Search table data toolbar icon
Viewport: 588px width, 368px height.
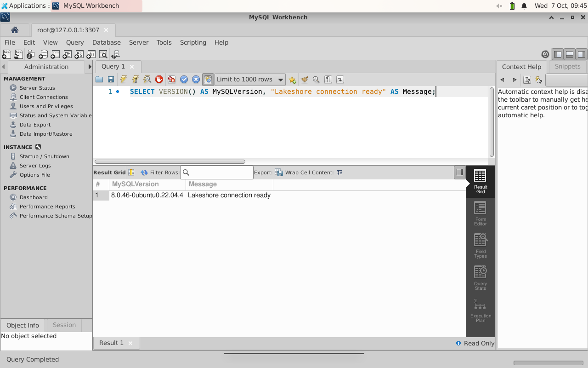click(x=103, y=54)
